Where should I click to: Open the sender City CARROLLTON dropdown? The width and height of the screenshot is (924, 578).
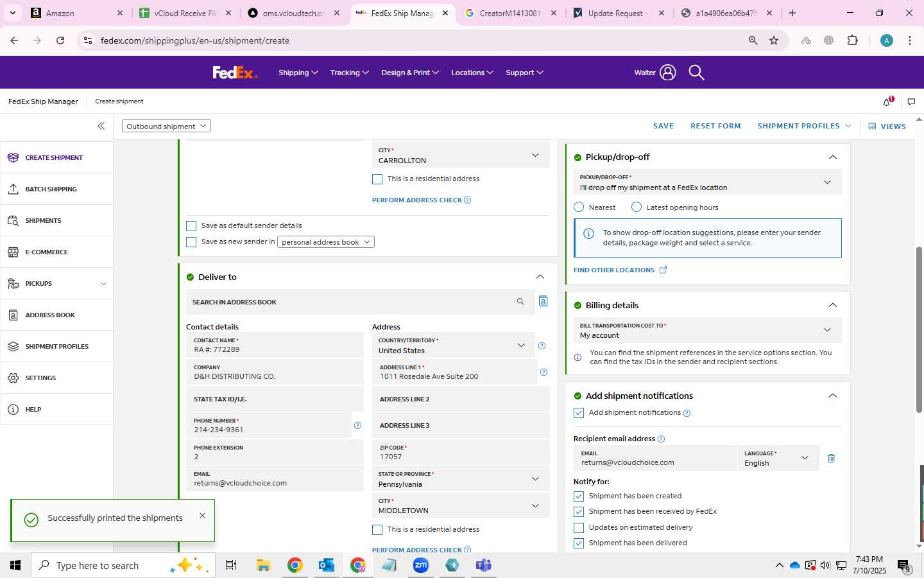pos(461,155)
